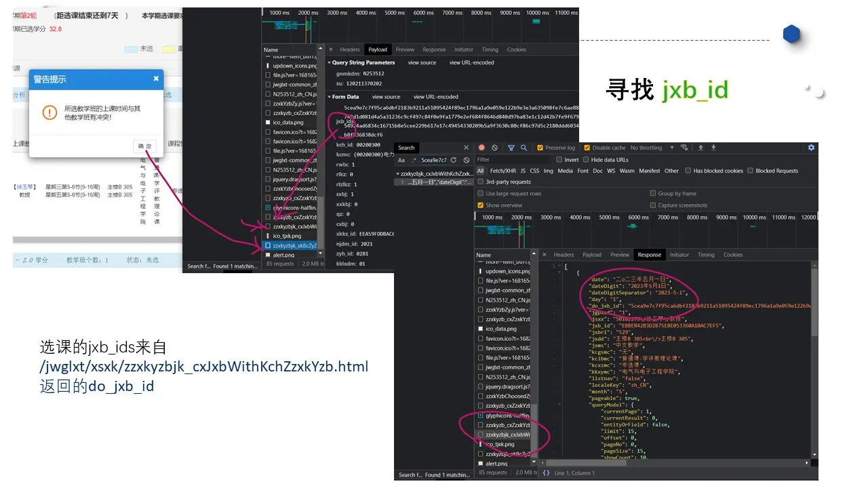Click view source beside Query String Parameters

coord(422,62)
